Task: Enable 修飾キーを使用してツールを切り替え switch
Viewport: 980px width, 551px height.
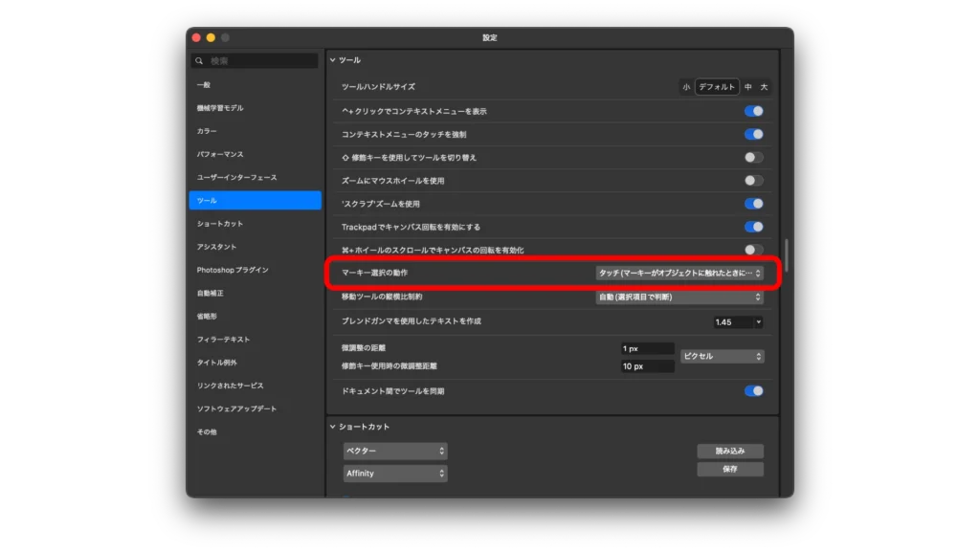Action: coord(753,157)
